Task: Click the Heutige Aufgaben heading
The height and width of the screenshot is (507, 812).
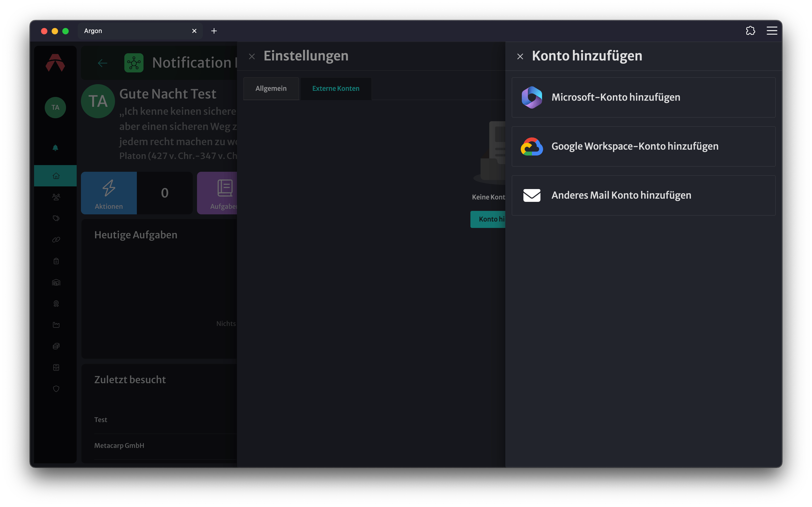Action: 136,235
